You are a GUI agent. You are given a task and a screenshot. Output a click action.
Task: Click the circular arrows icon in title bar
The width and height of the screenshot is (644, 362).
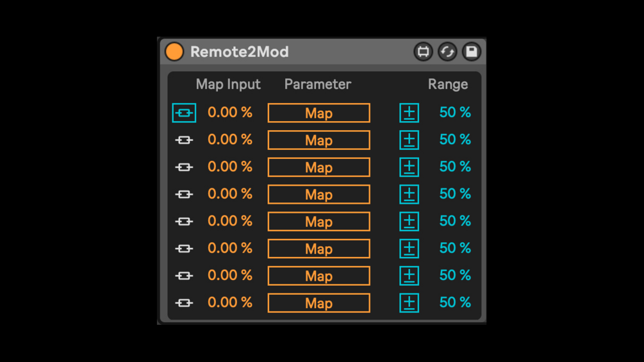click(x=447, y=52)
